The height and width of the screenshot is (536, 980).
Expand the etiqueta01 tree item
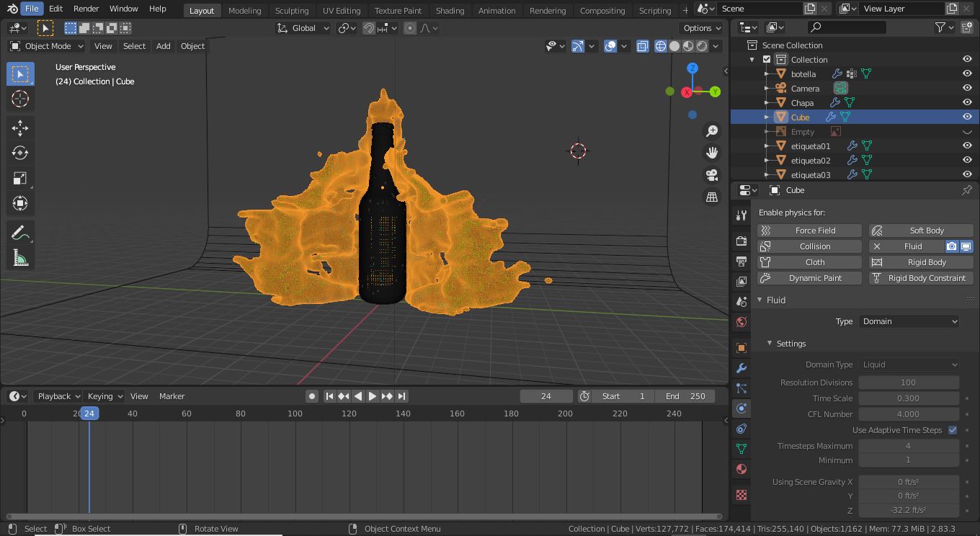tap(767, 146)
